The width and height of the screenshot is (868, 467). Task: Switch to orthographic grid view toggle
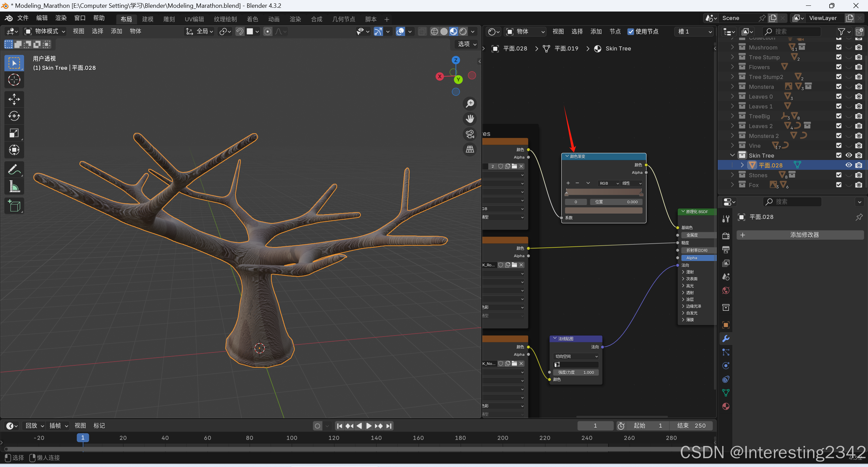[470, 149]
